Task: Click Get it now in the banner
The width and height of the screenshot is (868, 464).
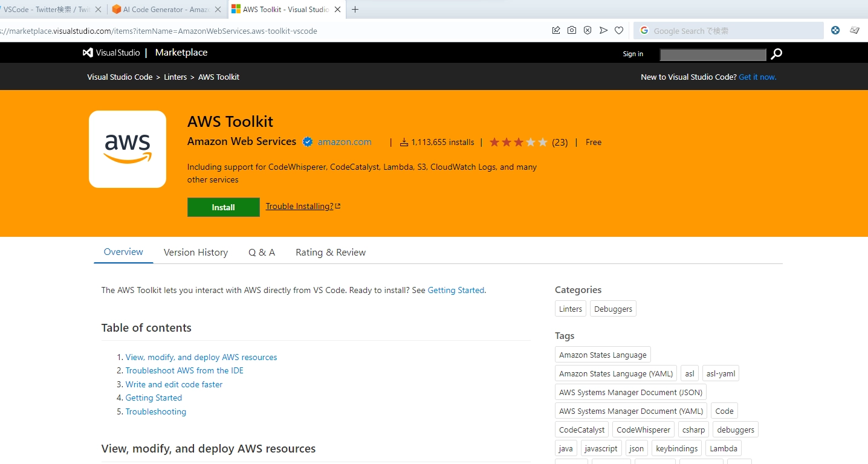Action: (757, 77)
